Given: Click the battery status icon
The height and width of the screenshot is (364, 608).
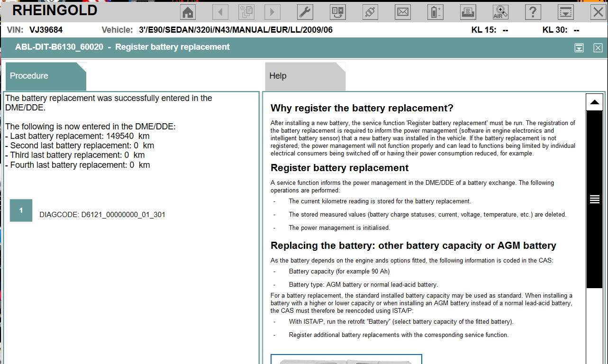Looking at the screenshot, I should pos(435,12).
